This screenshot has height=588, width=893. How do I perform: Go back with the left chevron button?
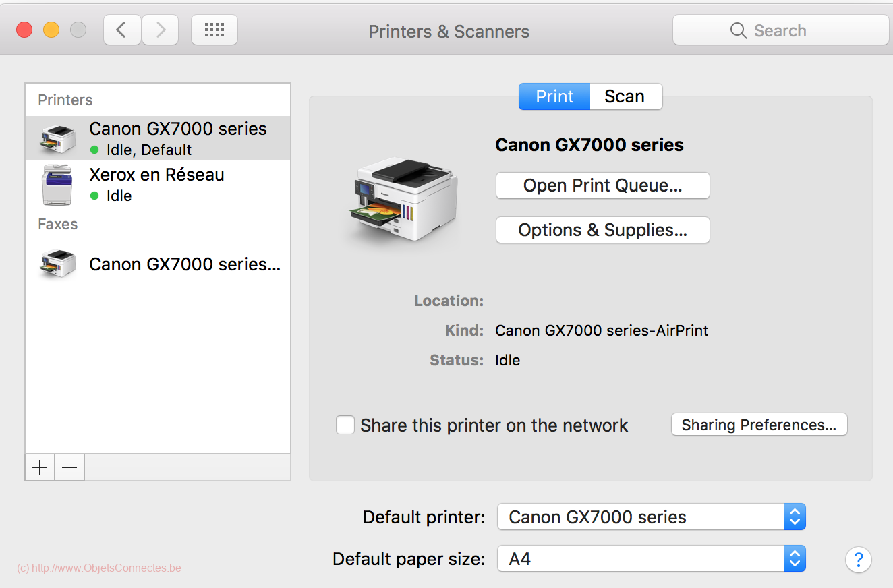pos(122,30)
